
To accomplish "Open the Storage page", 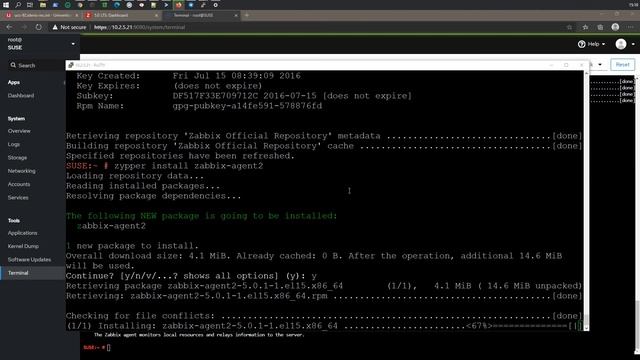I will pos(17,158).
